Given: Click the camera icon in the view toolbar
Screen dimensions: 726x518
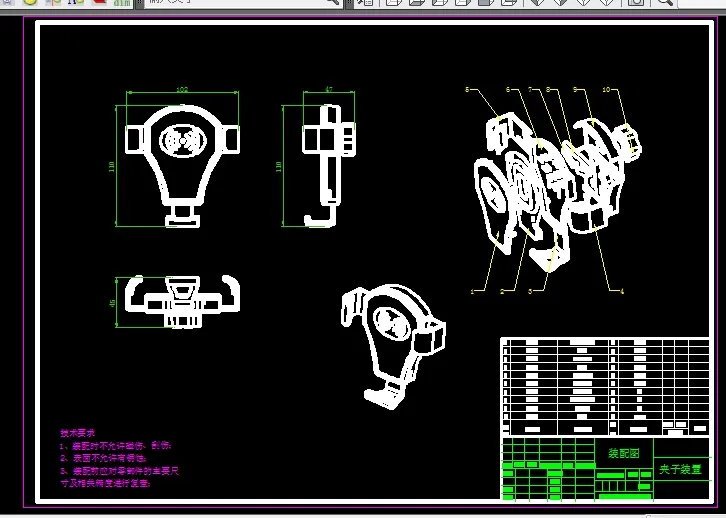Looking at the screenshot, I should pos(637,2).
